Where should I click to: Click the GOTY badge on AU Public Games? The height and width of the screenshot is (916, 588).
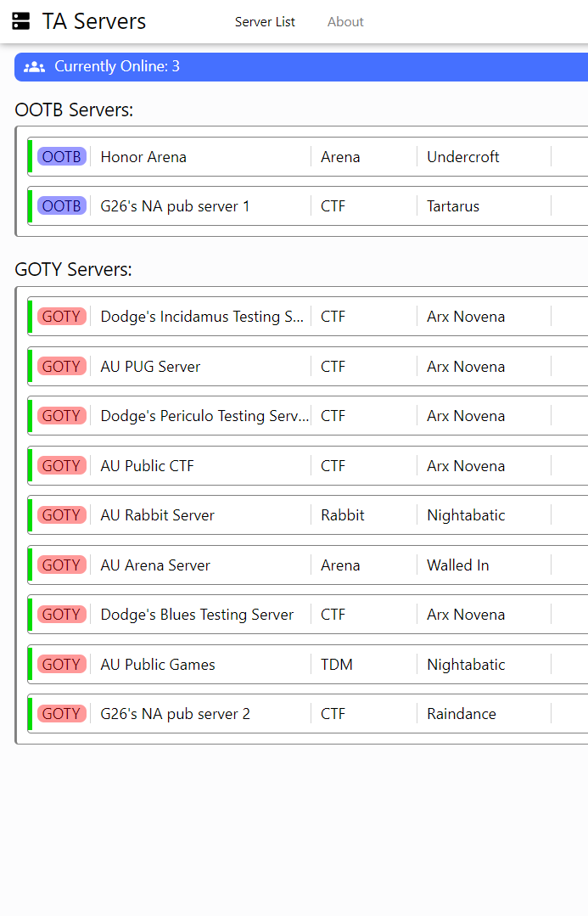[x=62, y=665]
